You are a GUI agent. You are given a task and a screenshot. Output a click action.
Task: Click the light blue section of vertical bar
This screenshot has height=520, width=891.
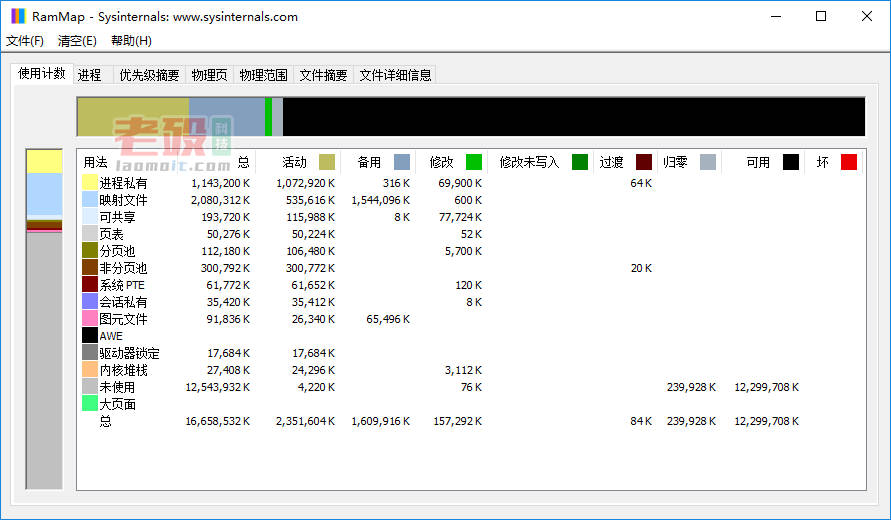click(44, 194)
